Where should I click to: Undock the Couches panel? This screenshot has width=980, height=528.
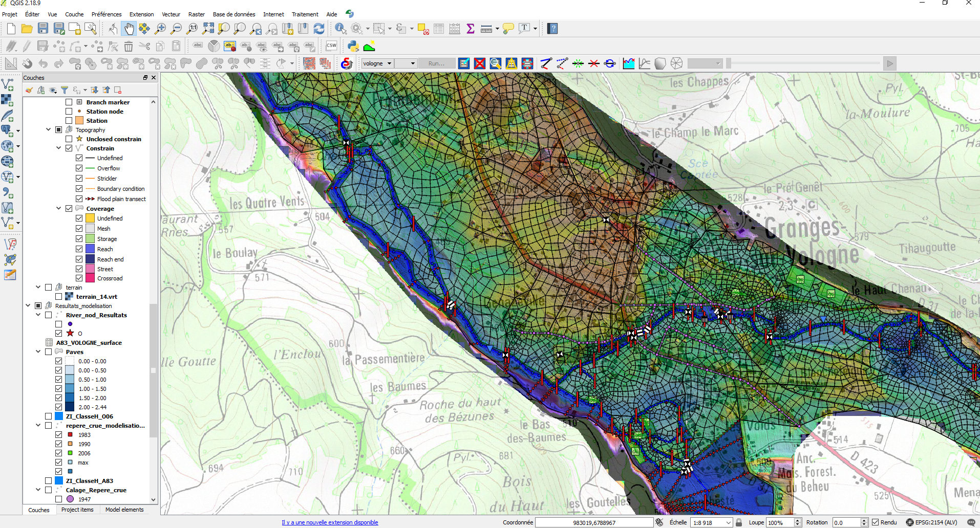[145, 78]
